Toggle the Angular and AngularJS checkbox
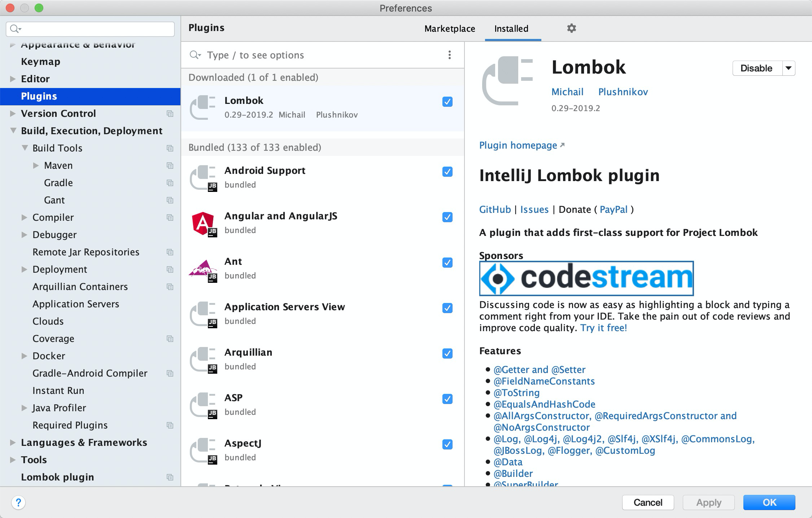 [x=447, y=217]
